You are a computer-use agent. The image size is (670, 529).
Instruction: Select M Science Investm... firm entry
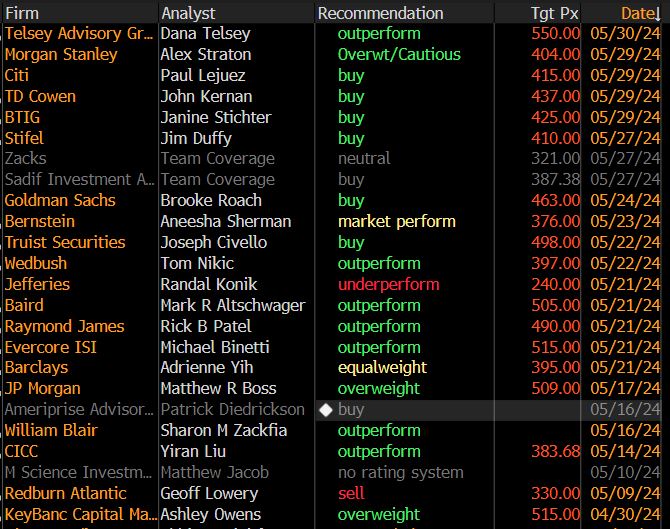point(79,472)
